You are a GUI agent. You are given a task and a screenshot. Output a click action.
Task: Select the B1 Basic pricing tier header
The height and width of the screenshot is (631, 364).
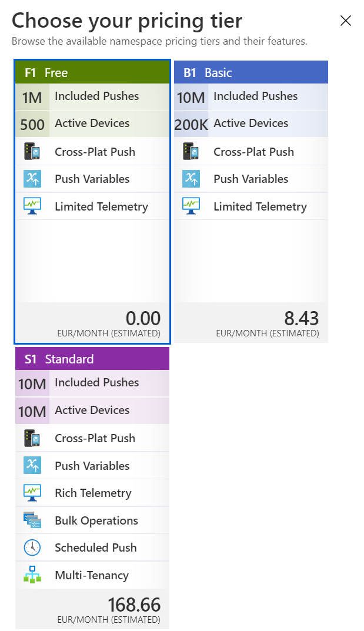point(251,72)
